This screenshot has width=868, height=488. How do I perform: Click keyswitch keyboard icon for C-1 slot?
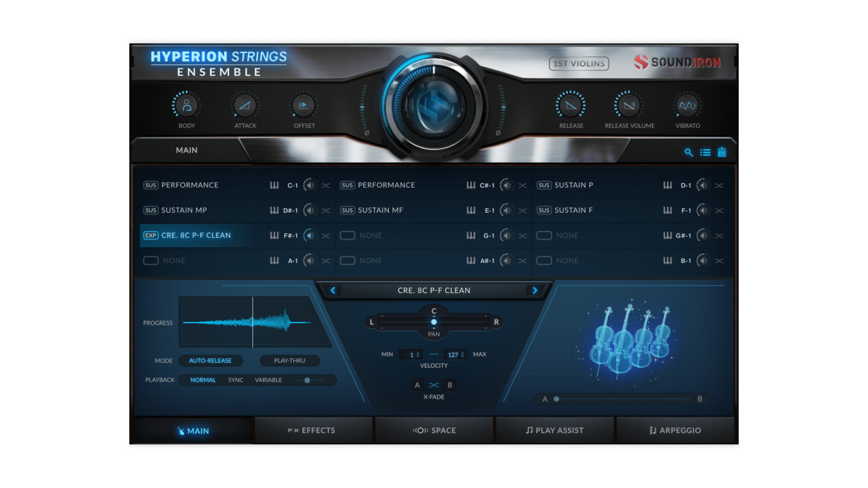pyautogui.click(x=274, y=185)
